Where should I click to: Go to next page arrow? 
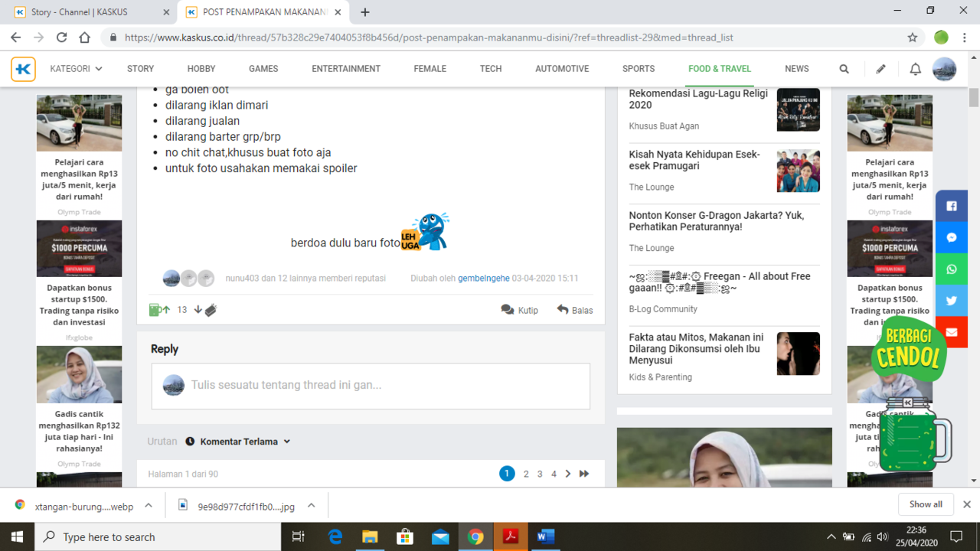tap(568, 474)
